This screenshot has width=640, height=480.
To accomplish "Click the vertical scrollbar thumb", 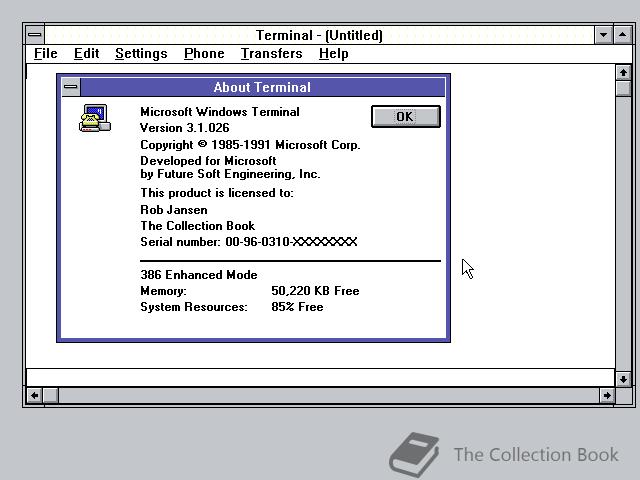I will pos(623,88).
